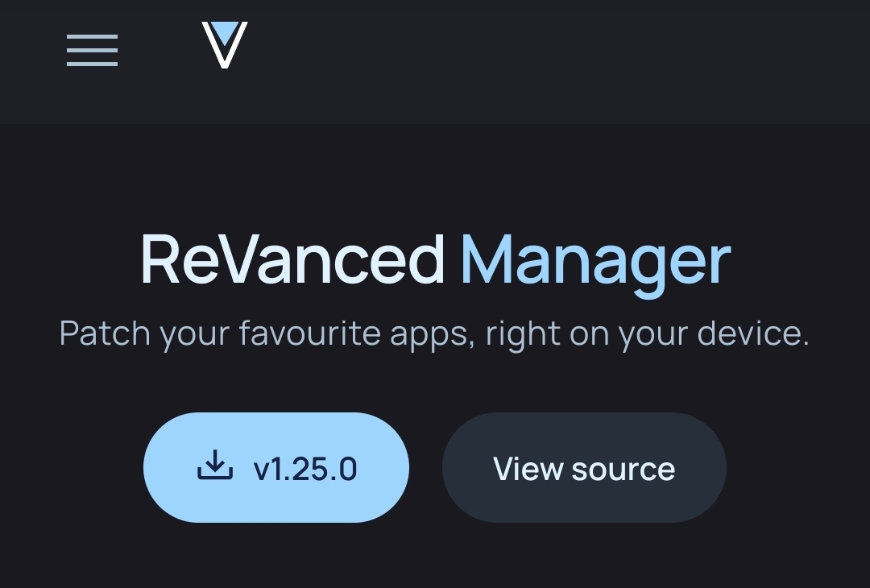870x588 pixels.
Task: Click the blue inner triangle of logo
Action: pos(225,33)
